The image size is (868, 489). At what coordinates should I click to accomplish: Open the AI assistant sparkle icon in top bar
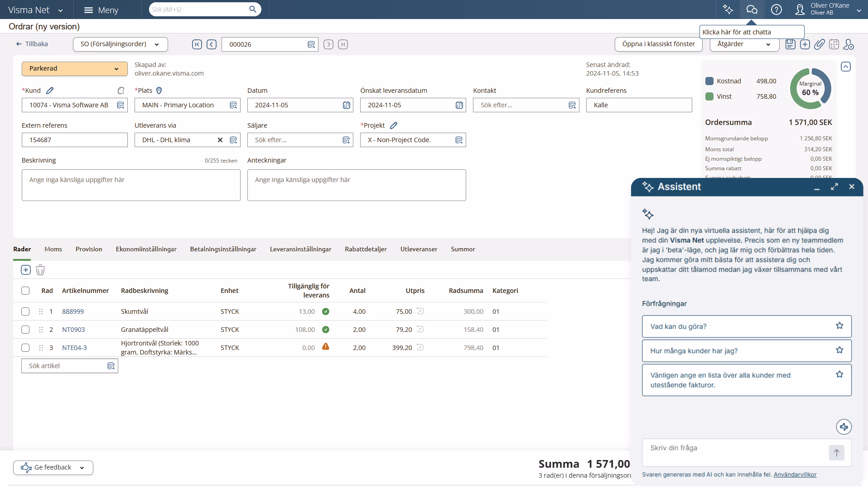[728, 9]
